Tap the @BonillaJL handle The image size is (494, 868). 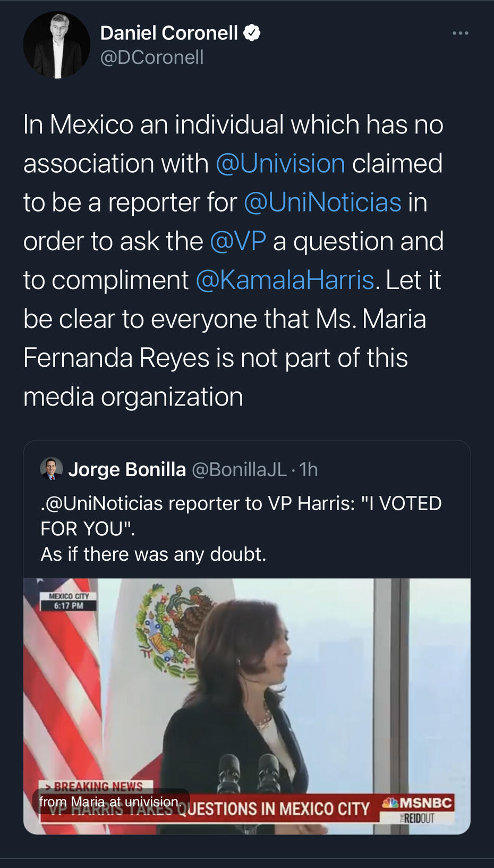pos(239,469)
